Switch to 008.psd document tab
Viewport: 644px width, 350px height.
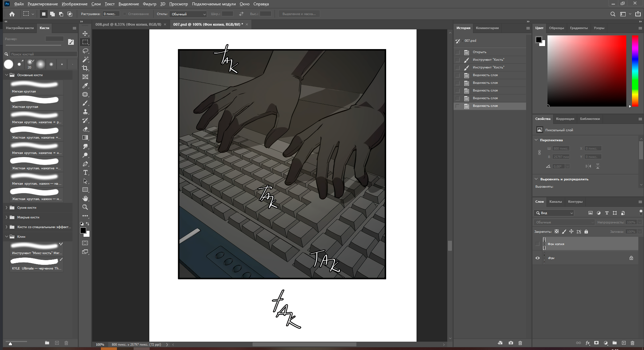[128, 24]
